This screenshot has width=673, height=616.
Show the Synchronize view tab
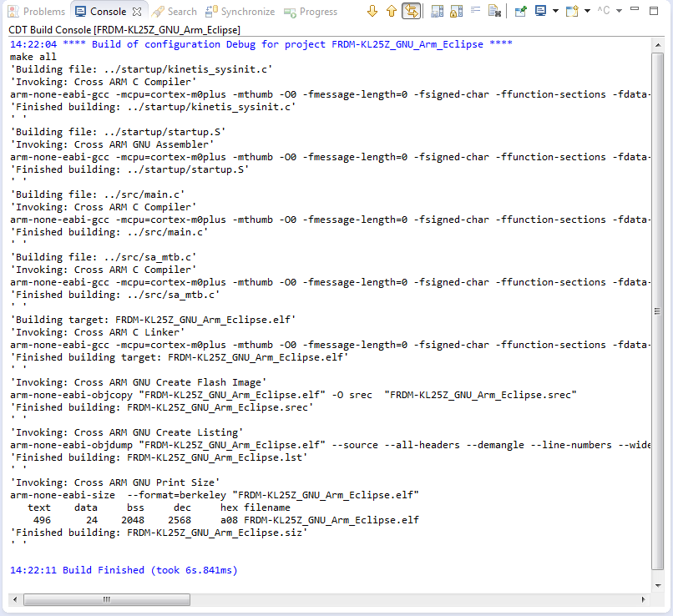click(240, 12)
